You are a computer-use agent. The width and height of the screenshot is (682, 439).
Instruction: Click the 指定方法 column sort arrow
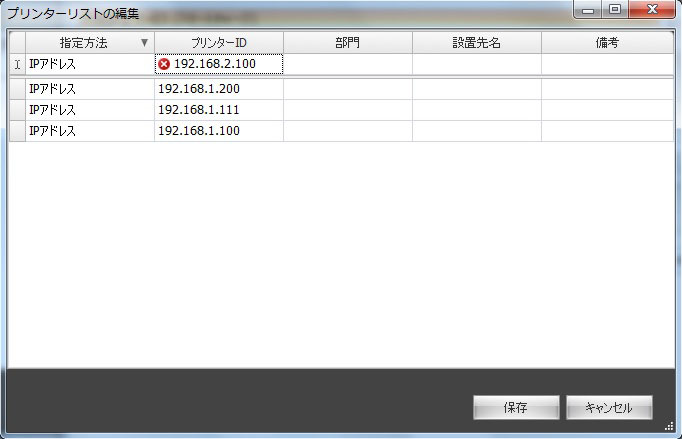pyautogui.click(x=144, y=43)
